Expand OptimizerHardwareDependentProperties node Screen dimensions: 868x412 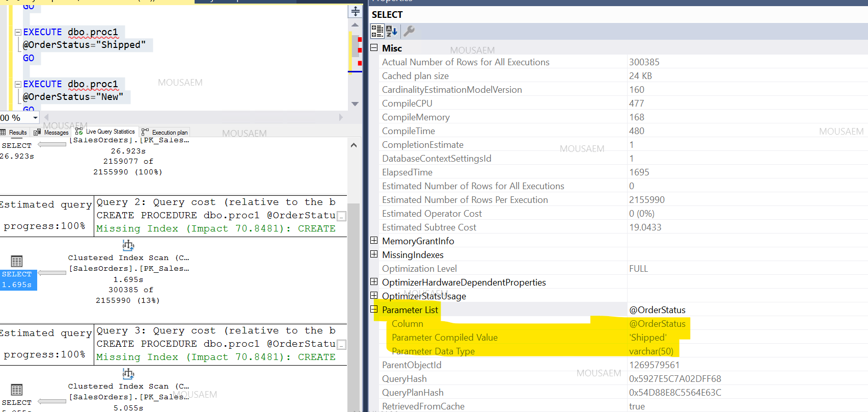[374, 282]
